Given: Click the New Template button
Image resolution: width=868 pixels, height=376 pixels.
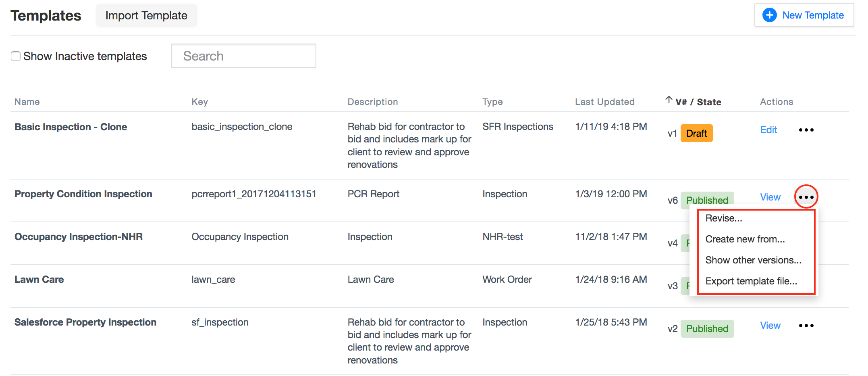Looking at the screenshot, I should coord(804,15).
